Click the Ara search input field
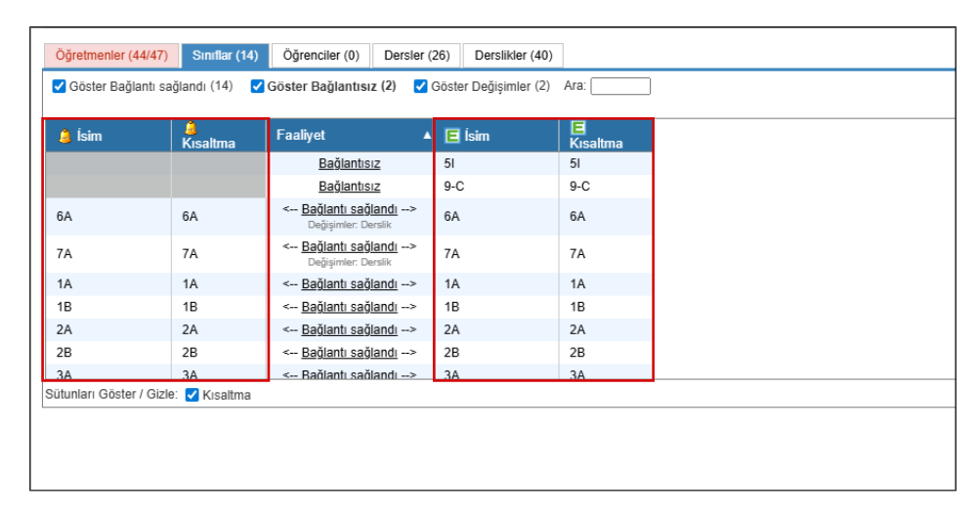The width and height of the screenshot is (980, 517). (x=620, y=86)
